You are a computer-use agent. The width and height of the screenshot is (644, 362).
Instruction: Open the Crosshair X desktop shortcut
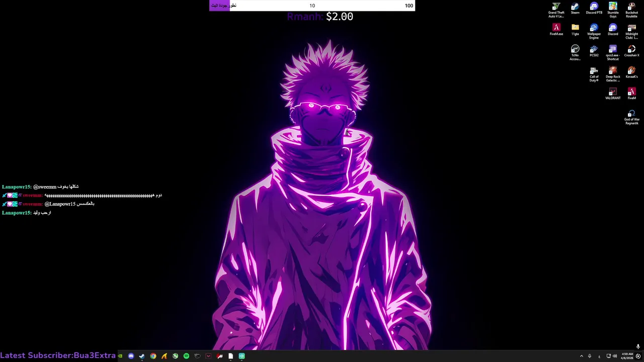point(631,51)
